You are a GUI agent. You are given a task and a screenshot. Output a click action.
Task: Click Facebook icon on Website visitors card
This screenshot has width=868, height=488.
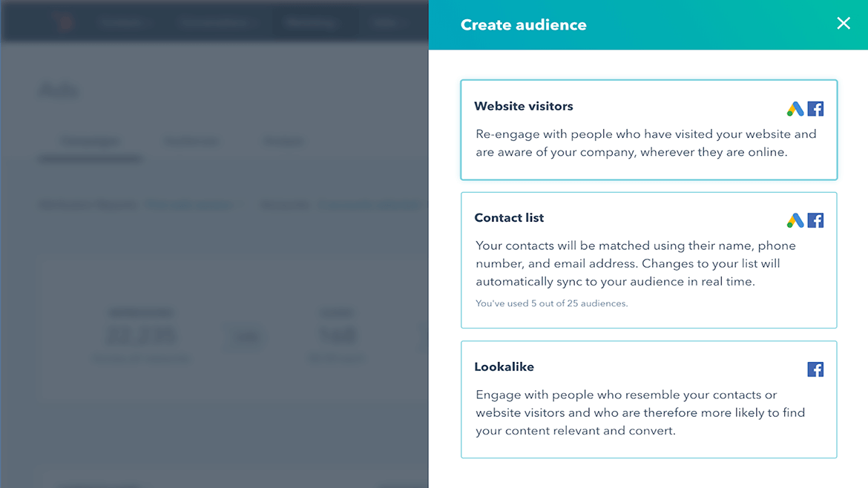coord(815,109)
